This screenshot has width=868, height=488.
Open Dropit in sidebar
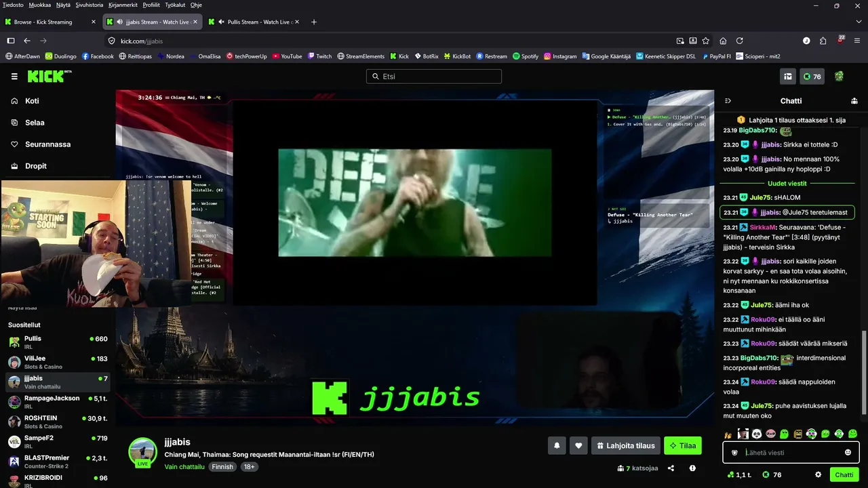point(36,166)
